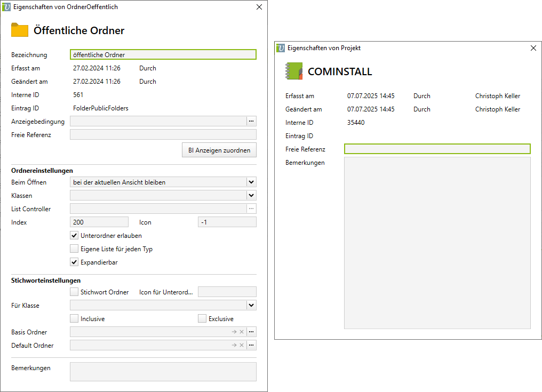Toggle the Expandierbar checkbox
Viewport: 542px width, 392px height.
[x=75, y=262]
